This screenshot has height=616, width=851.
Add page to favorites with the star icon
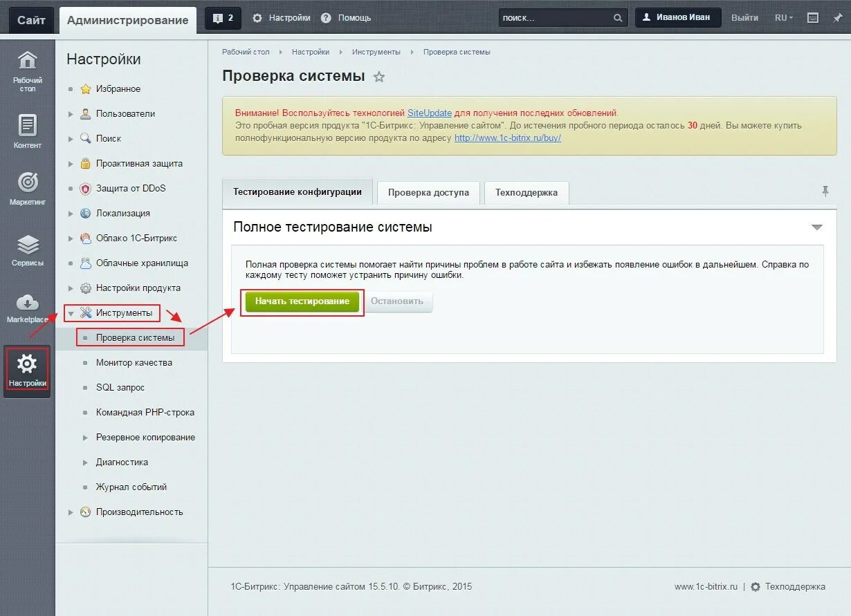point(379,77)
